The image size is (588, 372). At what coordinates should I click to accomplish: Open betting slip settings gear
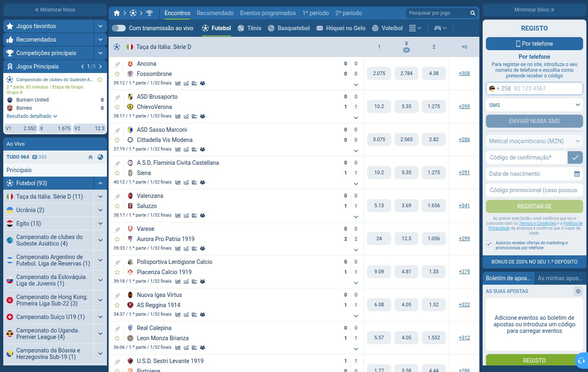[578, 291]
